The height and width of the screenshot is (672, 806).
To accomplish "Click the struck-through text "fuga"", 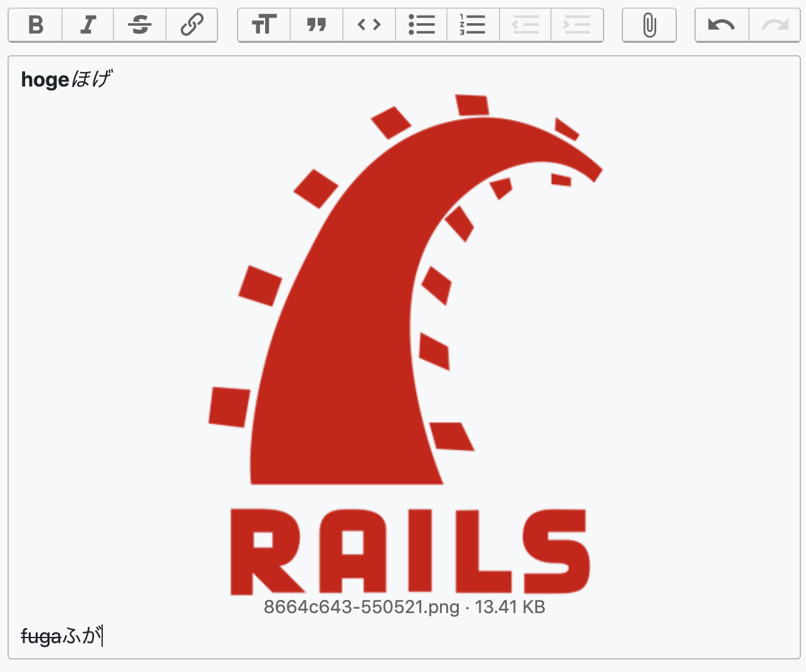I will point(41,637).
